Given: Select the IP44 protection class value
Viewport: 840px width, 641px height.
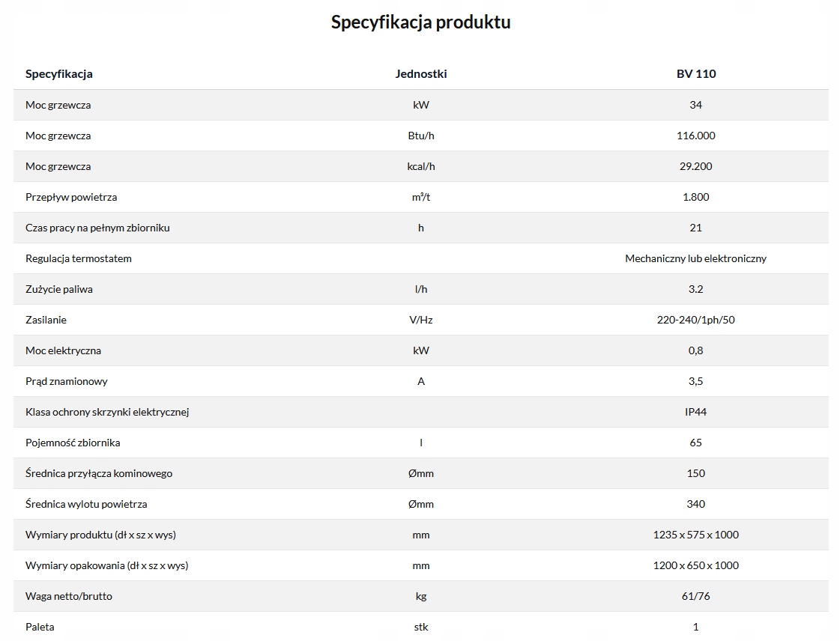Looking at the screenshot, I should (695, 412).
